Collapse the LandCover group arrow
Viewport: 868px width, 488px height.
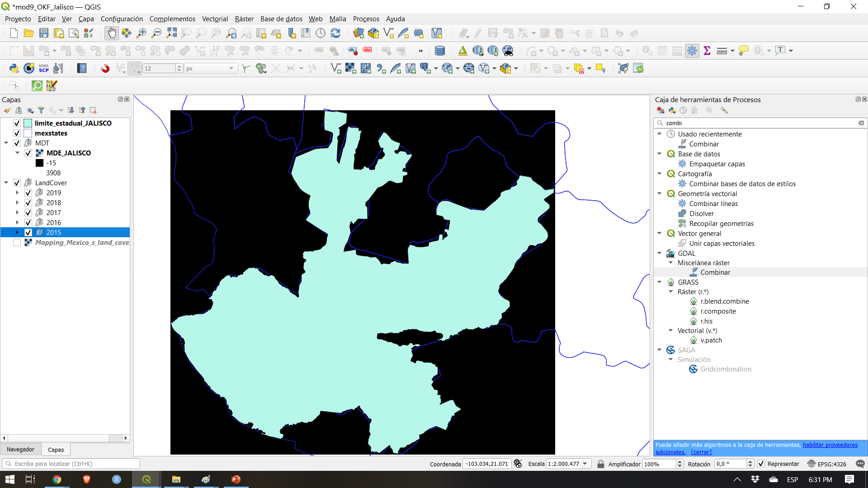(x=6, y=183)
